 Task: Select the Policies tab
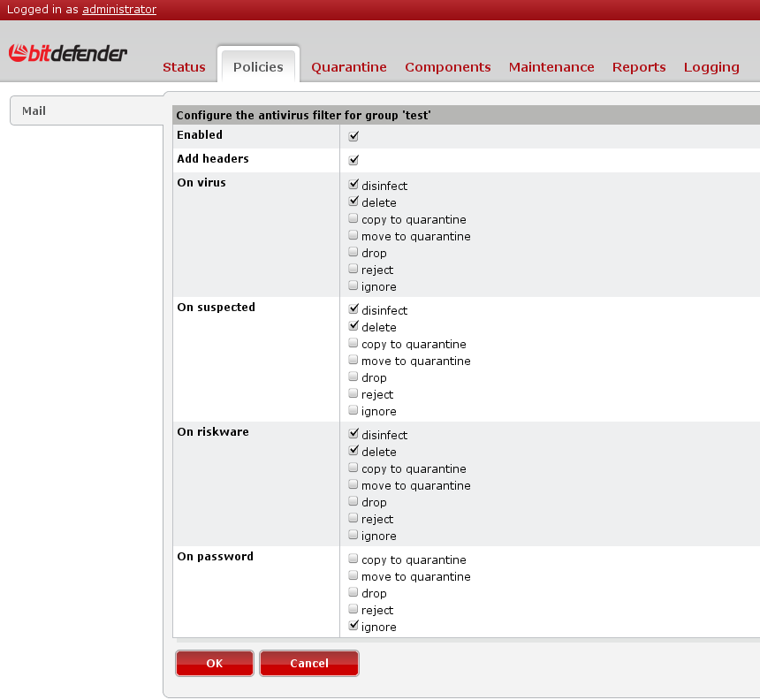(x=258, y=67)
